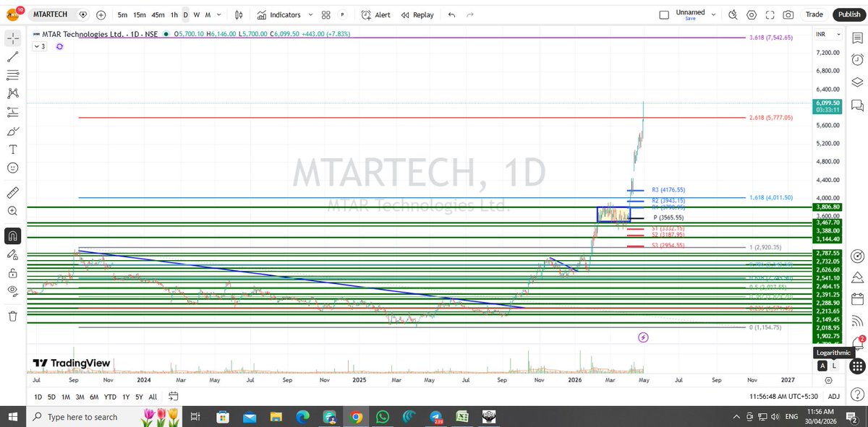The height and width of the screenshot is (427, 868).
Task: Switch to the 1h interval
Action: pos(174,14)
